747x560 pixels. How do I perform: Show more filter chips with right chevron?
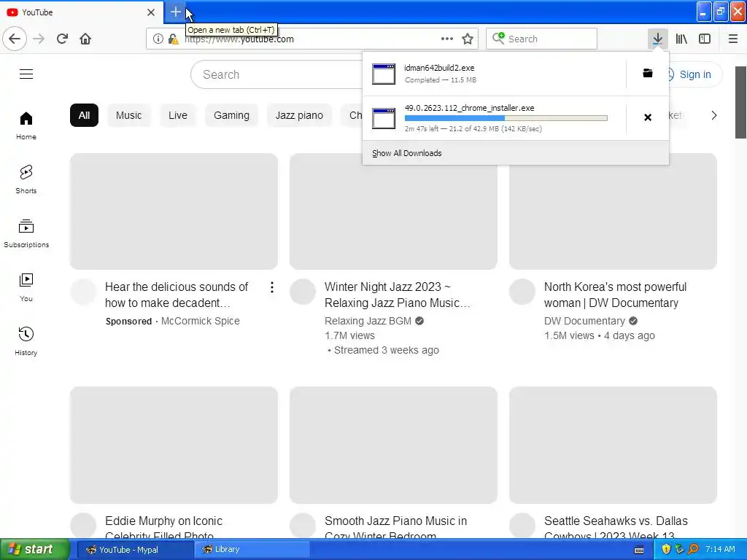click(713, 115)
